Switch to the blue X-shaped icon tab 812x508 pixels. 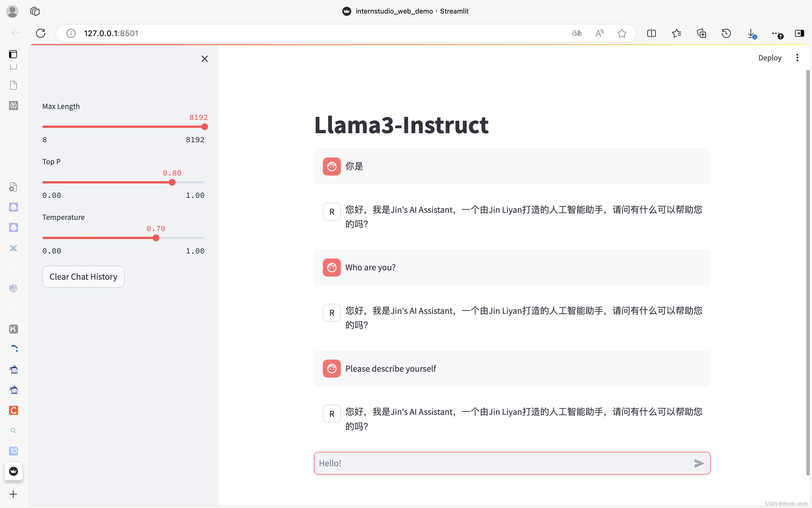tap(14, 248)
